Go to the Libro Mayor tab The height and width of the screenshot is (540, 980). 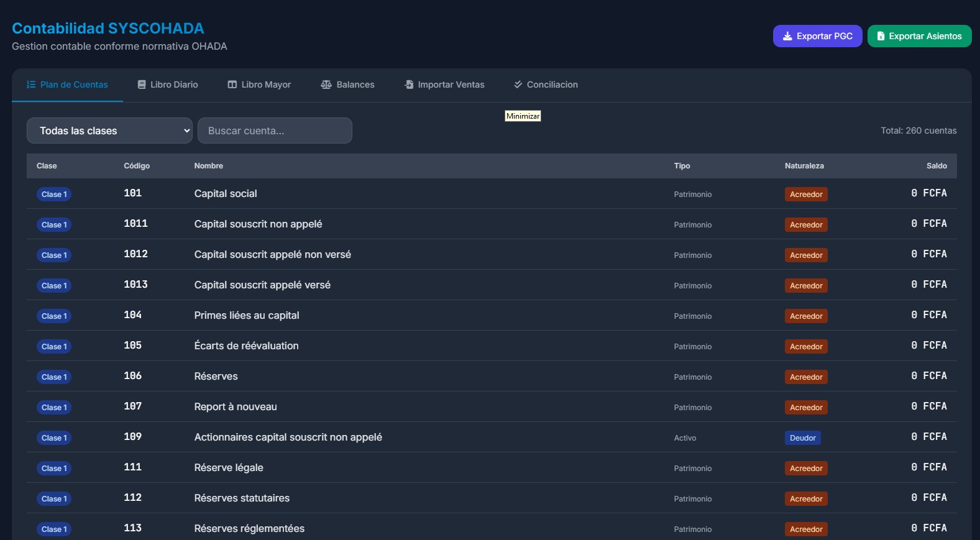point(259,85)
